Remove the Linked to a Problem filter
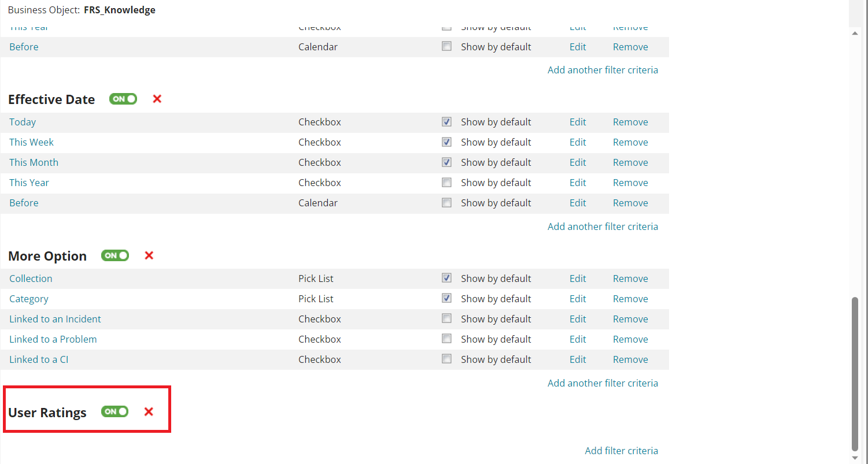The width and height of the screenshot is (868, 464). 630,339
